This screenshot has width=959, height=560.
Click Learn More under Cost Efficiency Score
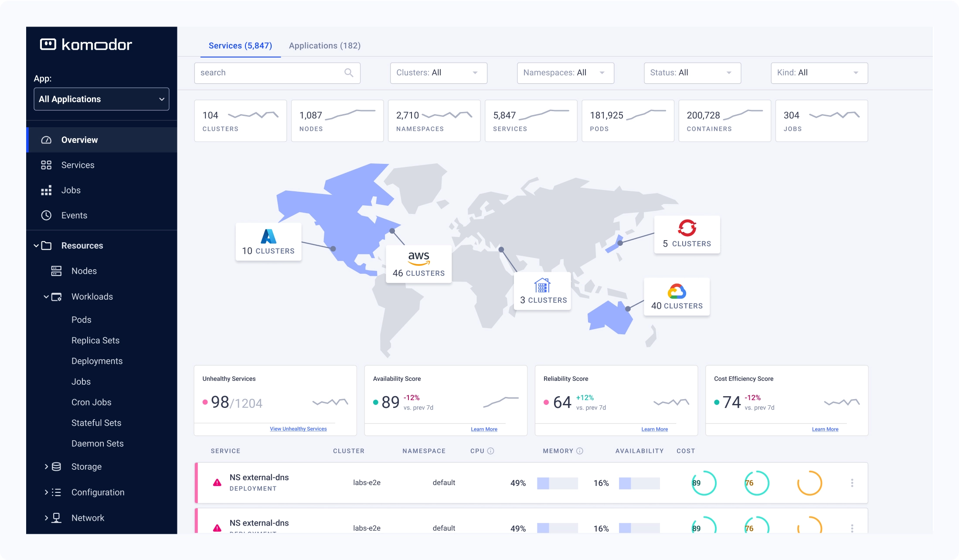pyautogui.click(x=825, y=429)
